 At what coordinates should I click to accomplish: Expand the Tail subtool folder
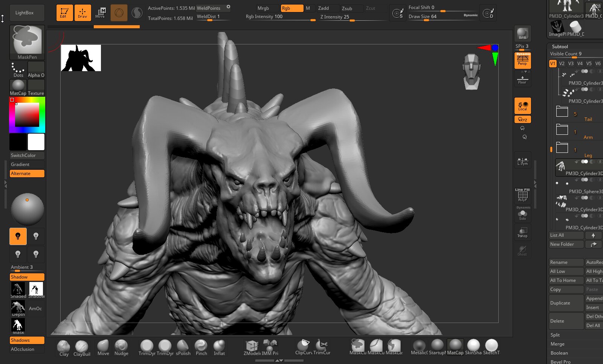562,112
